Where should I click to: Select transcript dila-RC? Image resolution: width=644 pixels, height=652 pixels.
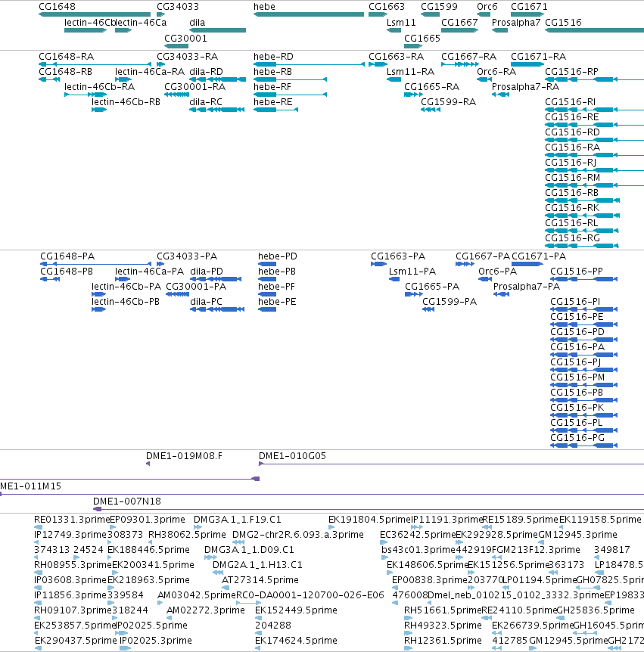pyautogui.click(x=216, y=110)
